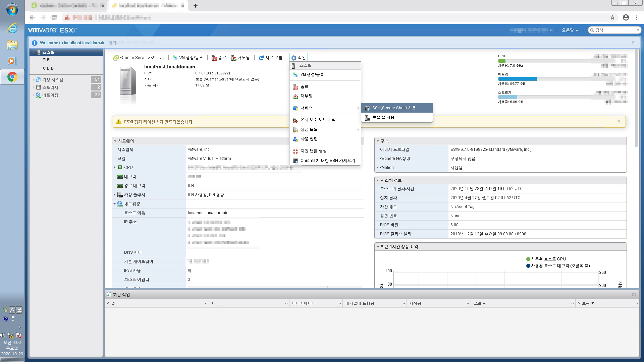Open the Chrome profile icon
Viewport: 644px width, 362px height.
click(x=626, y=17)
